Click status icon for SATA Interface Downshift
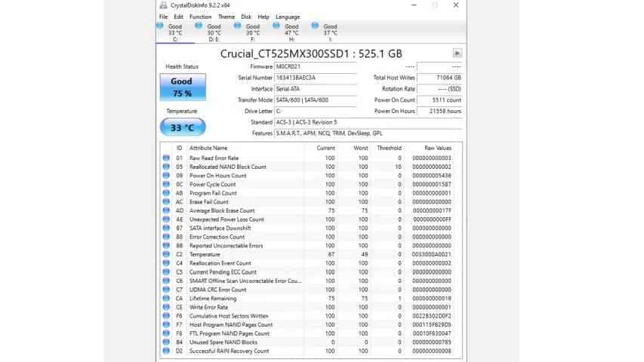This screenshot has width=644, height=362. coord(166,228)
